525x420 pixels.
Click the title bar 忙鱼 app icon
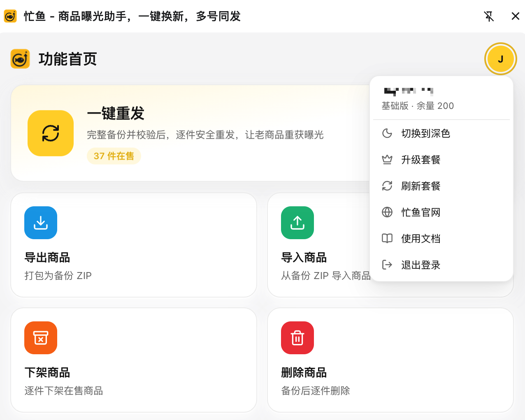click(x=10, y=16)
